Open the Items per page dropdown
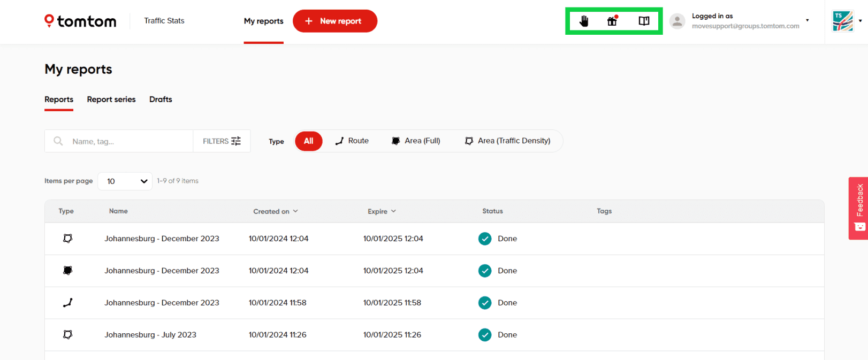868x360 pixels. click(x=125, y=181)
